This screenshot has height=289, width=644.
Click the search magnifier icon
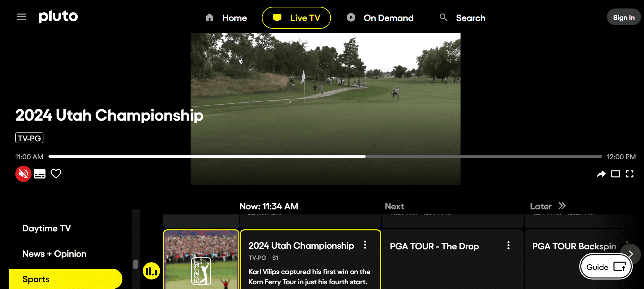tap(443, 17)
